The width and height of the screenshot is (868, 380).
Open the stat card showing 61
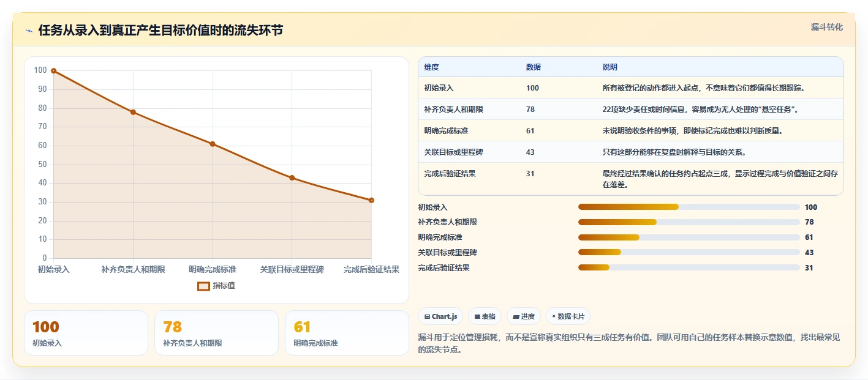347,333
